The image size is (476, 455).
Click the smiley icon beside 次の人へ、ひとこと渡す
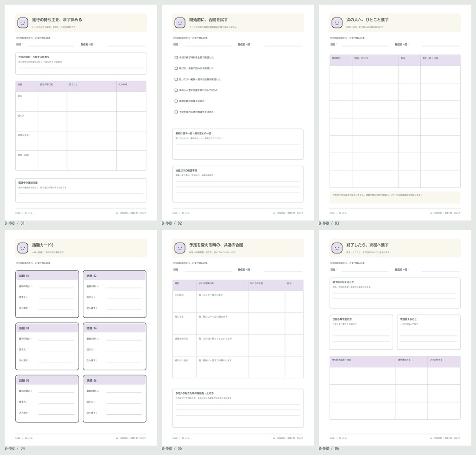pos(337,23)
